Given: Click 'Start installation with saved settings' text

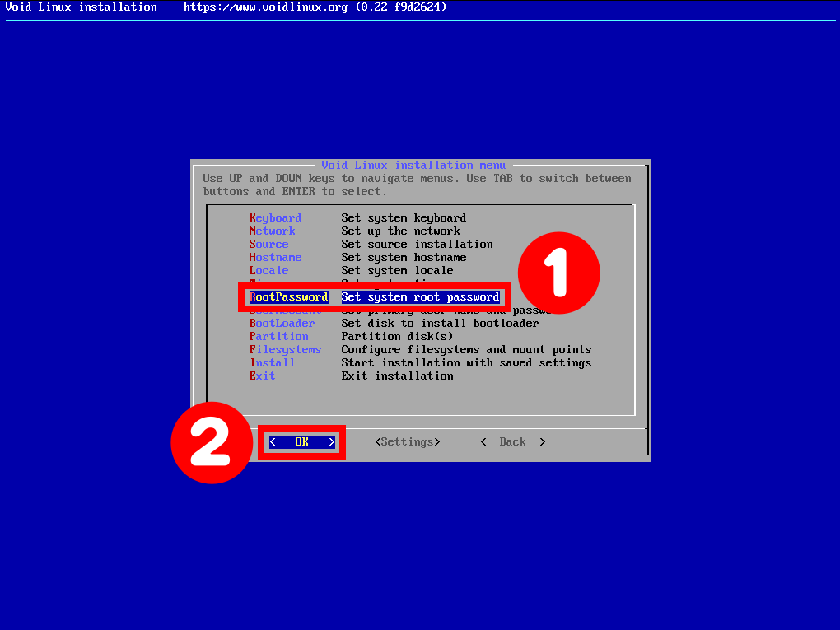Looking at the screenshot, I should click(466, 362).
